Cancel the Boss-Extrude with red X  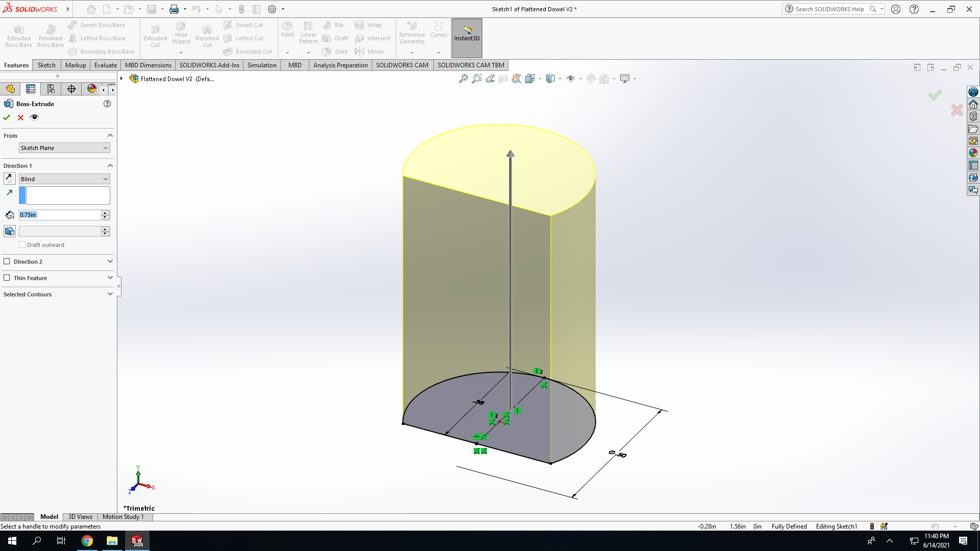pos(20,117)
